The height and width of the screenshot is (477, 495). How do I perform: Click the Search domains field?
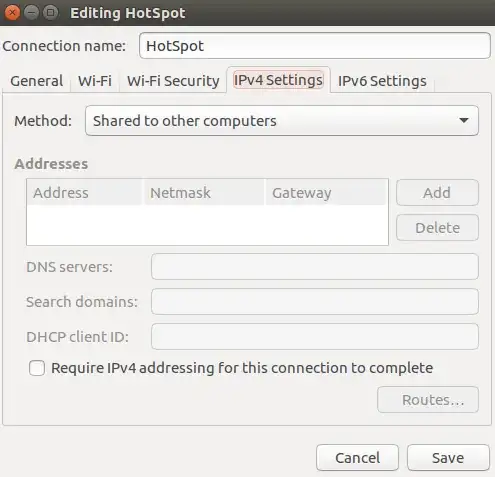coord(315,302)
